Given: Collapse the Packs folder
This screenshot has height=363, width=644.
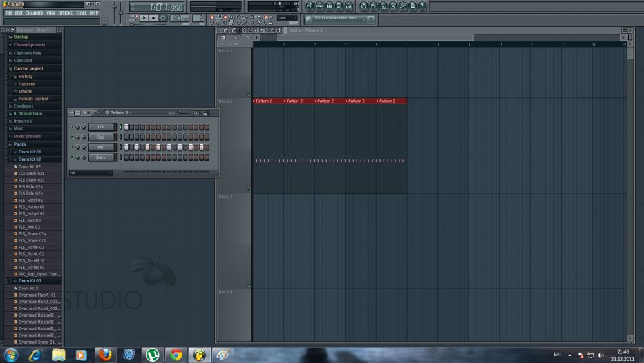Looking at the screenshot, I should coord(20,144).
